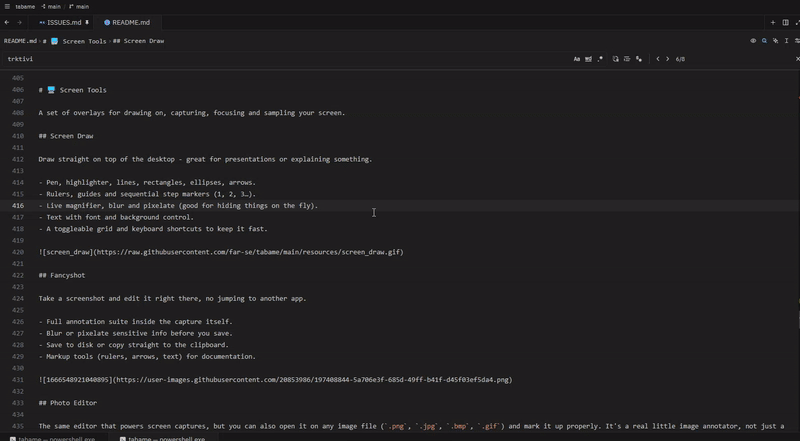
Task: Click the 'A toggleable grid' bullet
Action: click(153, 229)
